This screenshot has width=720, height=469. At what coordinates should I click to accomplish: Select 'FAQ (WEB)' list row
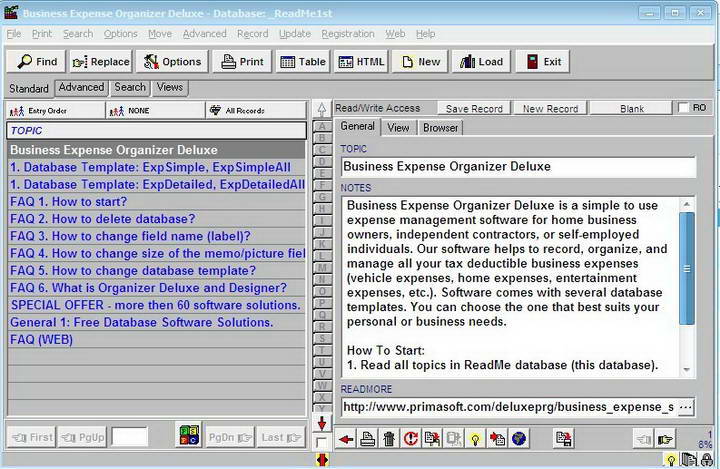(156, 339)
